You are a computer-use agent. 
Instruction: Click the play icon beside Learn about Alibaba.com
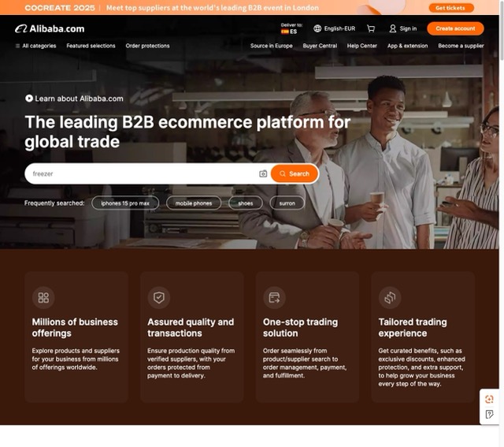click(x=29, y=99)
